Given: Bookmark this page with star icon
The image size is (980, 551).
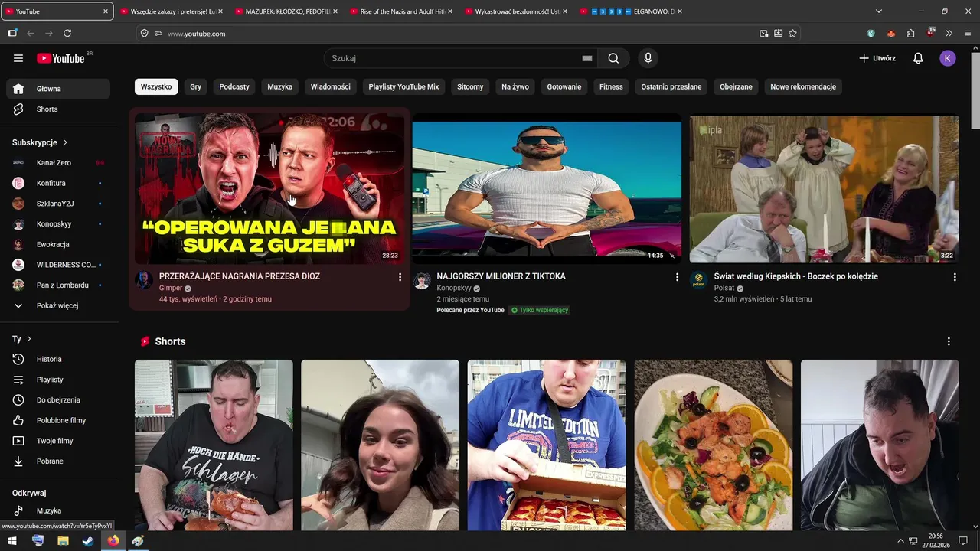Looking at the screenshot, I should point(792,33).
